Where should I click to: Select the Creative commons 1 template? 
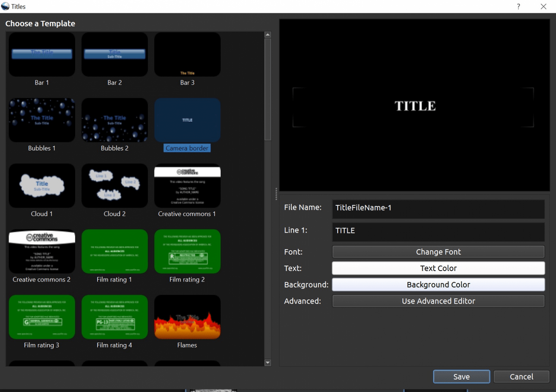pyautogui.click(x=187, y=185)
